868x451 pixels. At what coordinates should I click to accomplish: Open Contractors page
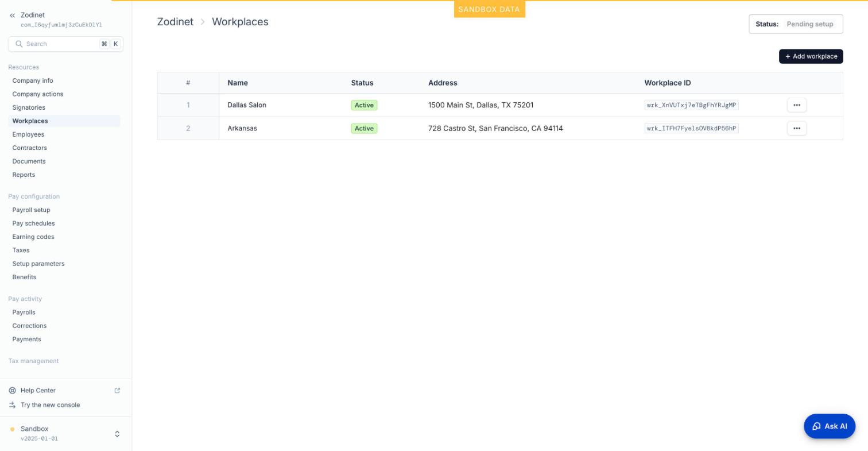[x=30, y=148]
